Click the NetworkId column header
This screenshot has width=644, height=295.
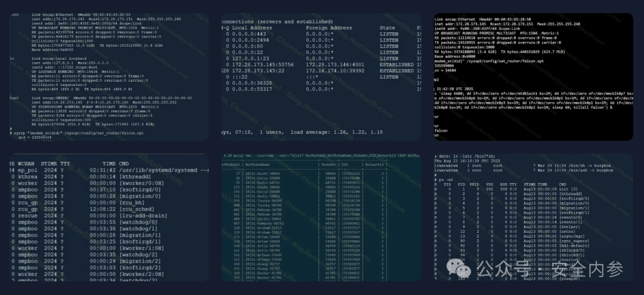(375, 165)
